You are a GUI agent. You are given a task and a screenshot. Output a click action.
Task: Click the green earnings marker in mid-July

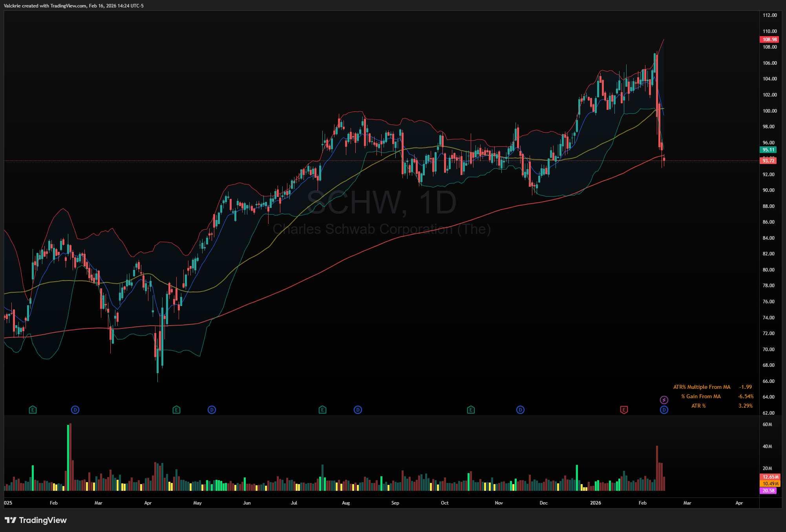point(322,410)
